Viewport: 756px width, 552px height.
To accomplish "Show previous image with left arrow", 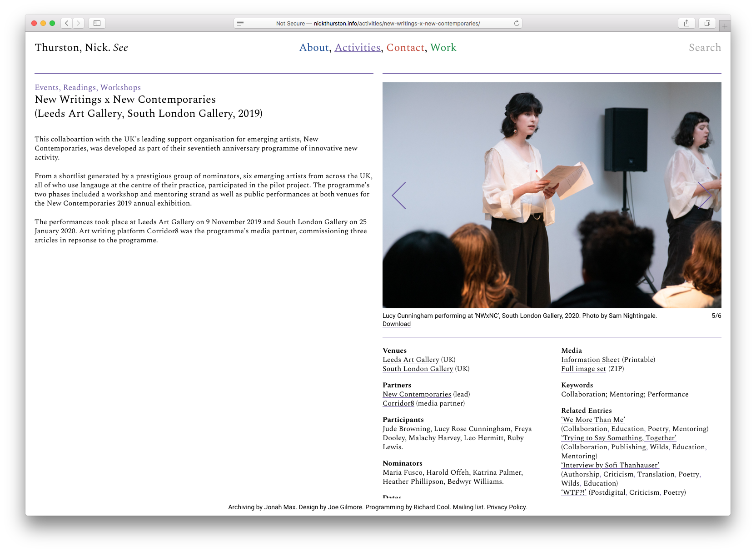I will tap(399, 196).
